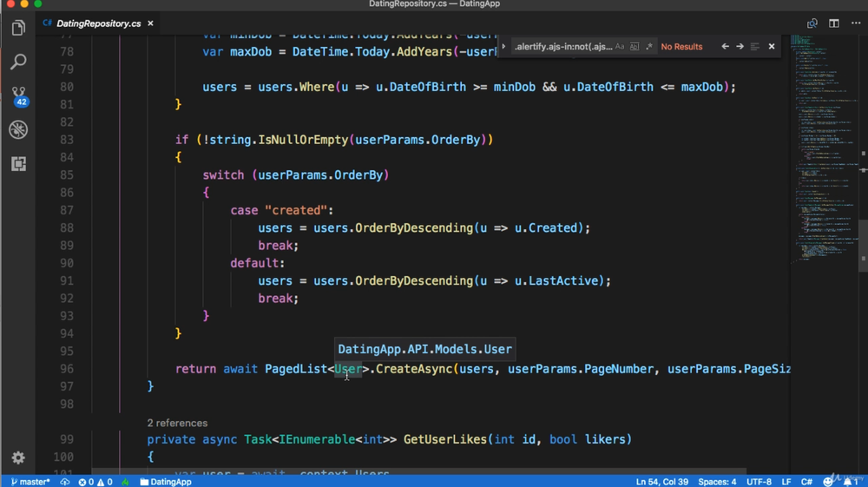Screen dimensions: 868x487
Task: Click IsNullOrEmpty on line 83
Action: pos(303,140)
